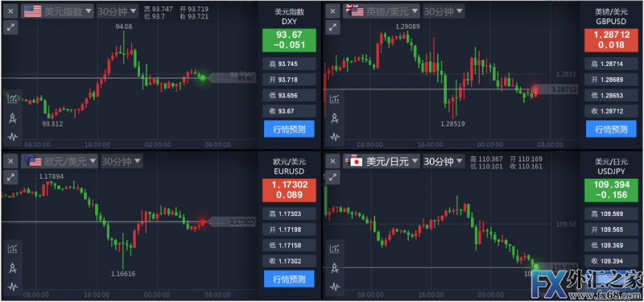Select the 低 109.369 row
Screen dimensions: 644x302
611,246
